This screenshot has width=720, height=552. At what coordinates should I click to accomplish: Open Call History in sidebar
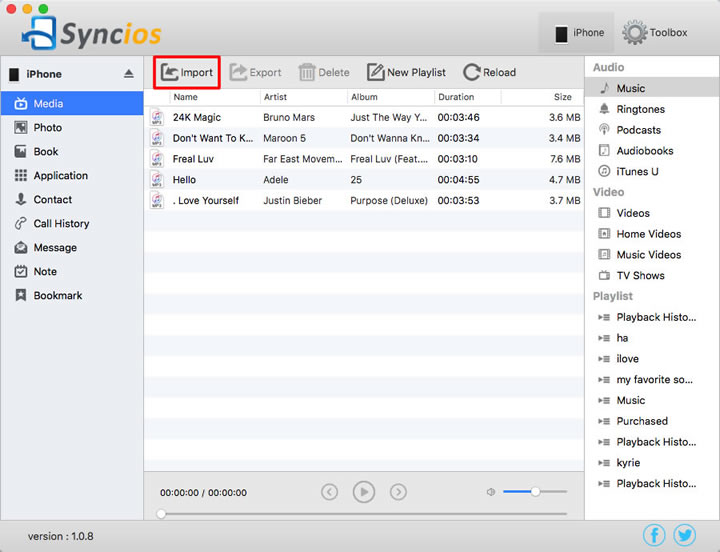(72, 224)
